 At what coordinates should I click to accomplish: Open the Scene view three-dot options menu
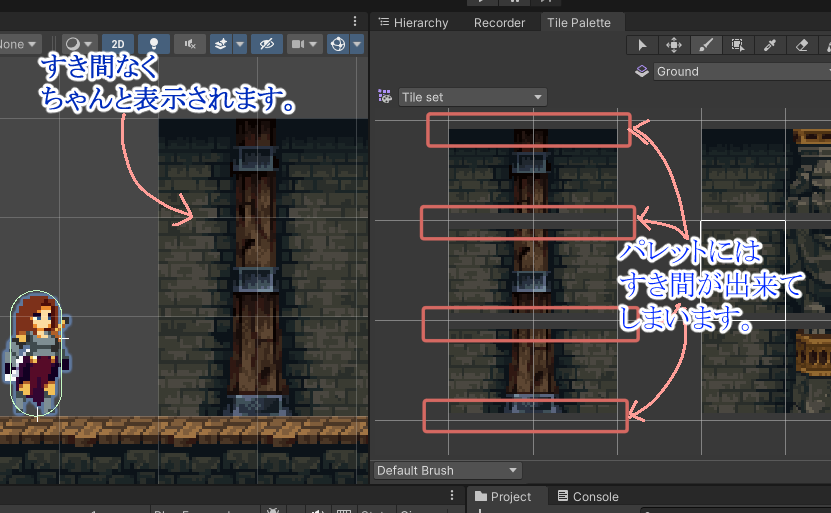tap(355, 21)
